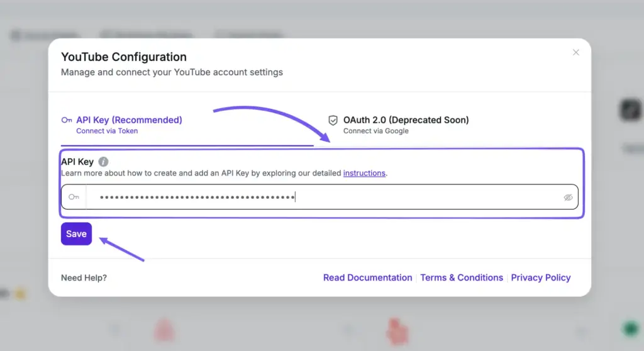
Task: Click the shield icon beside OAuth 2.0
Action: [x=333, y=120]
